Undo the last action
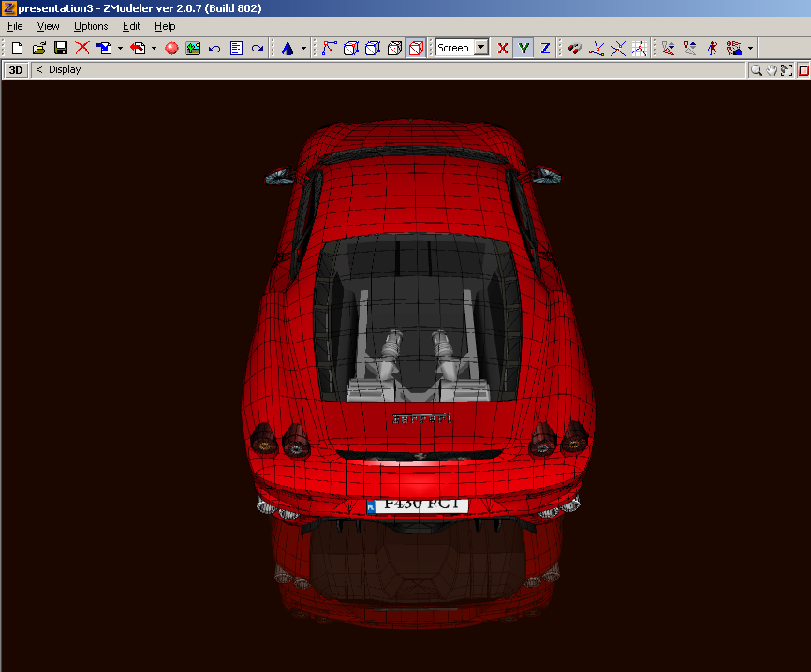This screenshot has width=811, height=672. click(x=214, y=48)
